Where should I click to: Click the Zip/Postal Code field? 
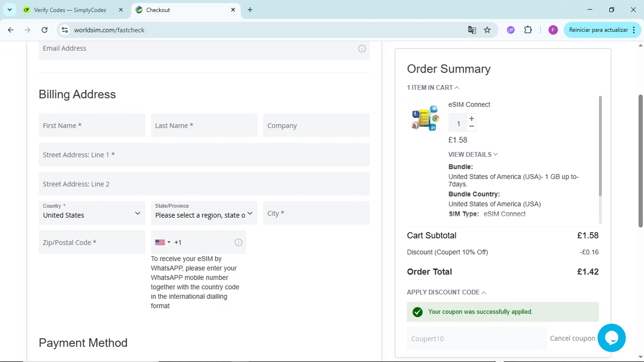pos(92,242)
